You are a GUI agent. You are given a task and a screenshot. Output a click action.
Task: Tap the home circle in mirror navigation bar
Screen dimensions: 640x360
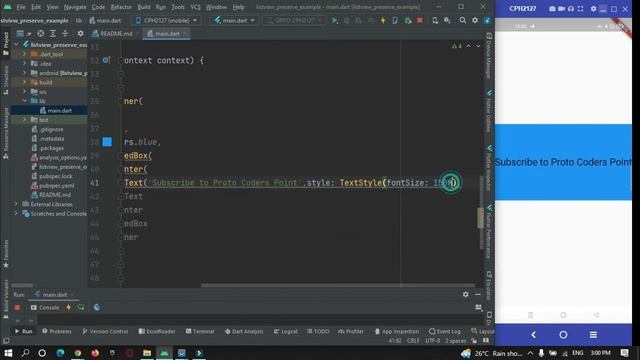[563, 335]
